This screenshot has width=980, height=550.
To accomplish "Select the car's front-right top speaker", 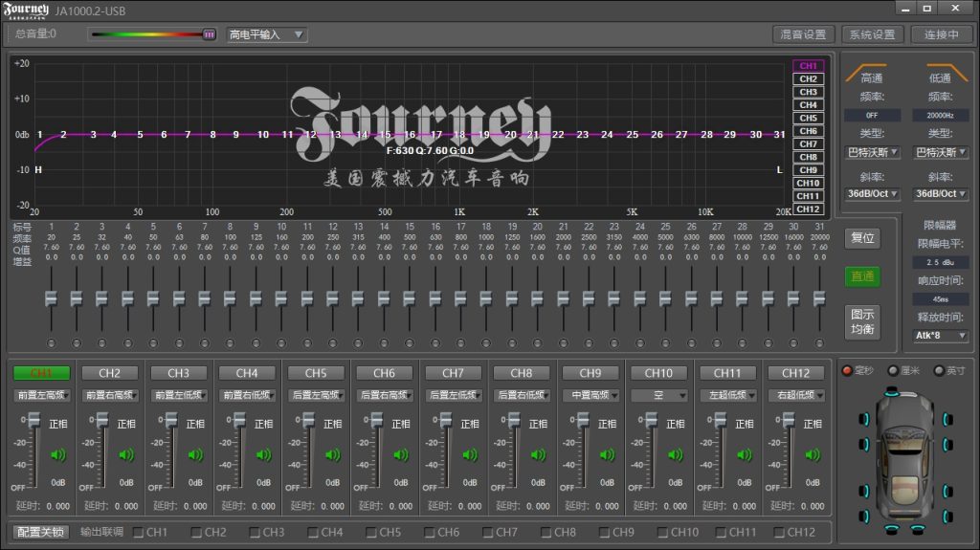I will [x=947, y=419].
